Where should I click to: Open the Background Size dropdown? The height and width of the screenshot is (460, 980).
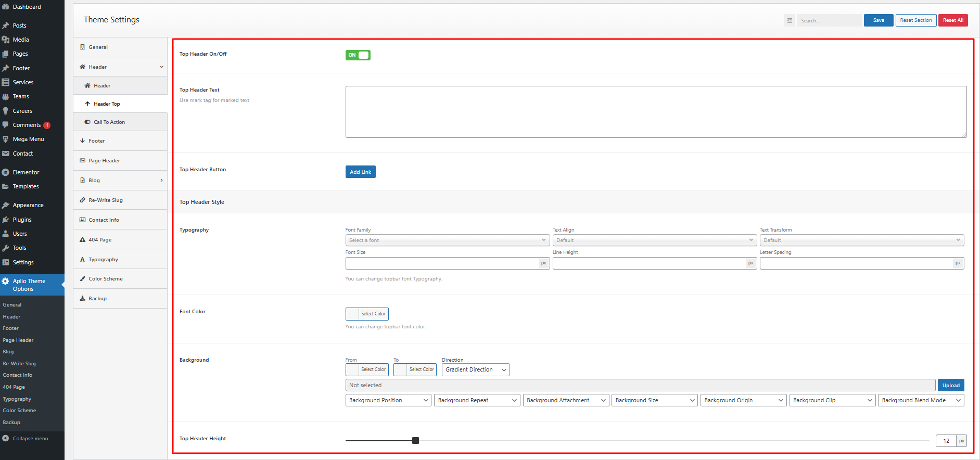[655, 400]
